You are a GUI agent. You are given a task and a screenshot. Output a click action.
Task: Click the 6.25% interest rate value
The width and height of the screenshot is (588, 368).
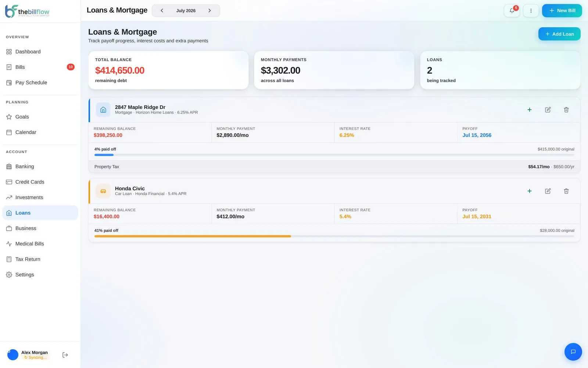coord(347,135)
